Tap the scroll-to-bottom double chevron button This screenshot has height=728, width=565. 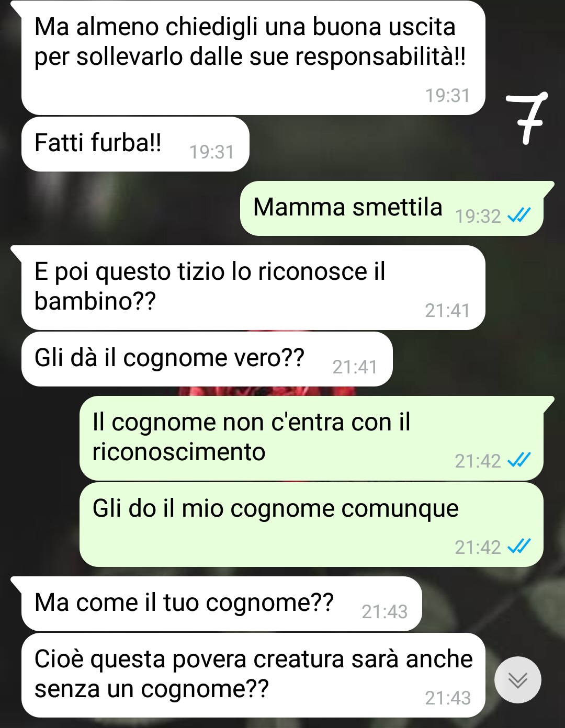[x=518, y=680]
